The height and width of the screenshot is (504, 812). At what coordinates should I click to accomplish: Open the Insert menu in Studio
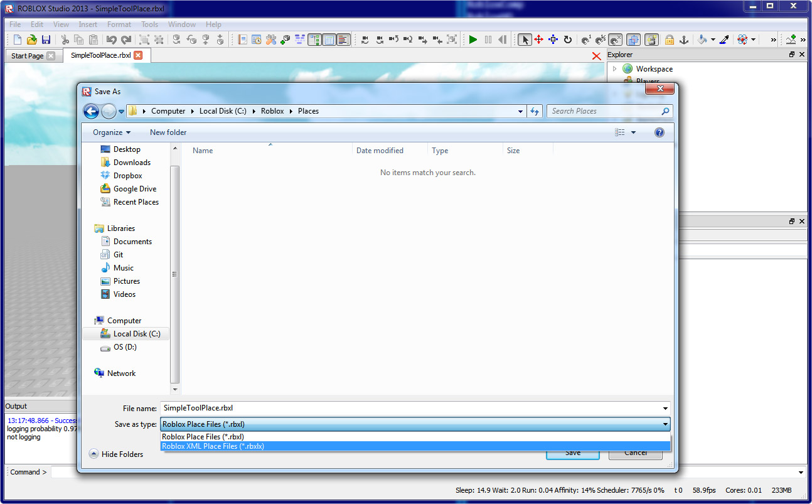88,24
